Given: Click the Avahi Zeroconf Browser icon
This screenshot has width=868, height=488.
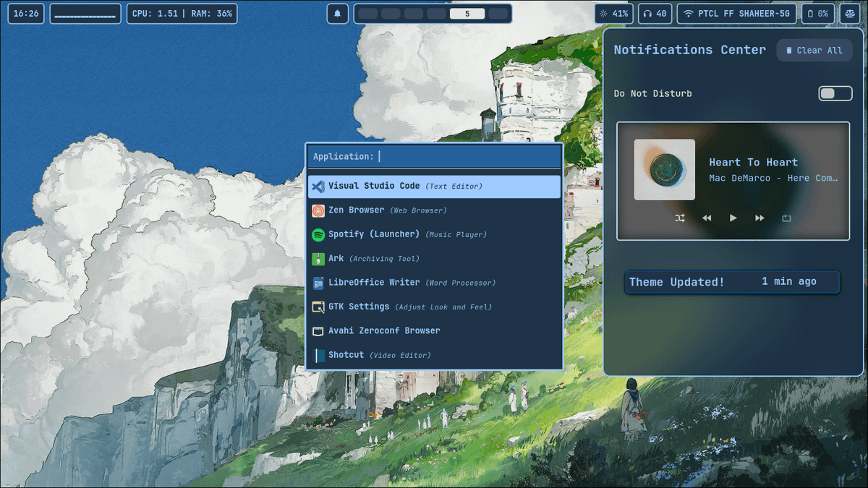Looking at the screenshot, I should (318, 331).
